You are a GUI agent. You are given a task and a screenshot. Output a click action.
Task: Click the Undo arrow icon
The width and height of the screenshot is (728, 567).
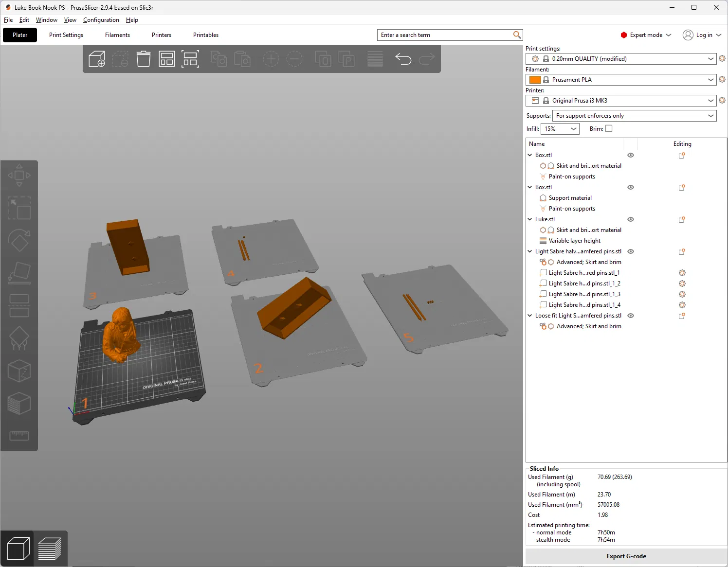pos(403,59)
